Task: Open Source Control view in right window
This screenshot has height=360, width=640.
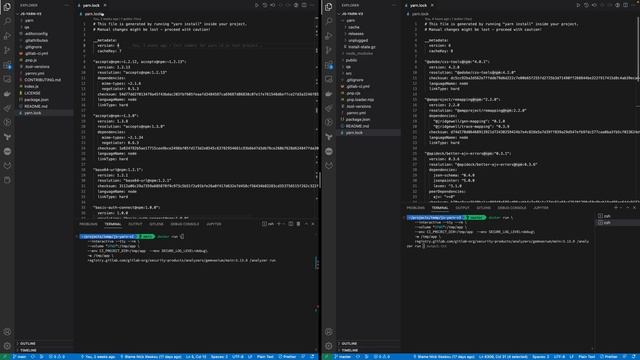Action: (x=329, y=50)
